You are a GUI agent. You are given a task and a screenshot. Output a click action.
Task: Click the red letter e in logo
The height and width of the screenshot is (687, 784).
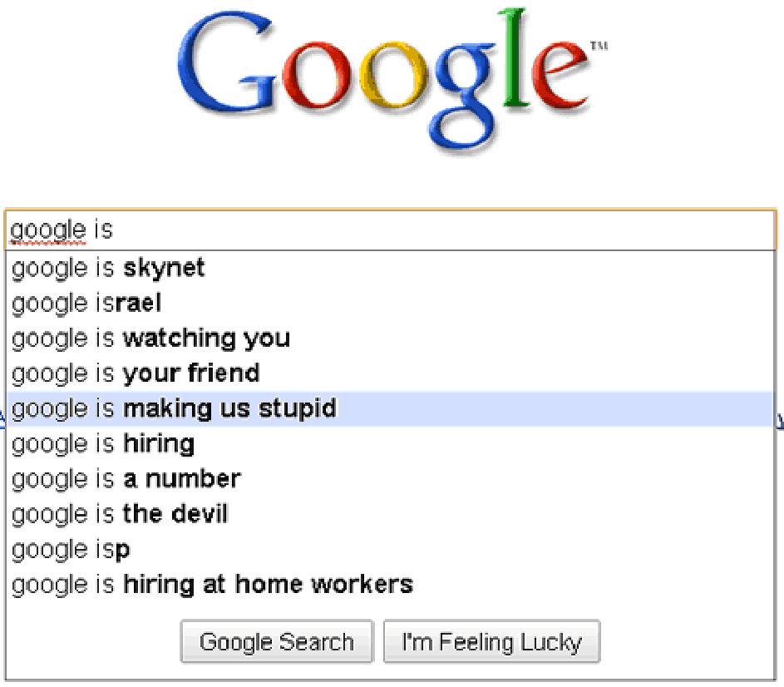pos(560,75)
